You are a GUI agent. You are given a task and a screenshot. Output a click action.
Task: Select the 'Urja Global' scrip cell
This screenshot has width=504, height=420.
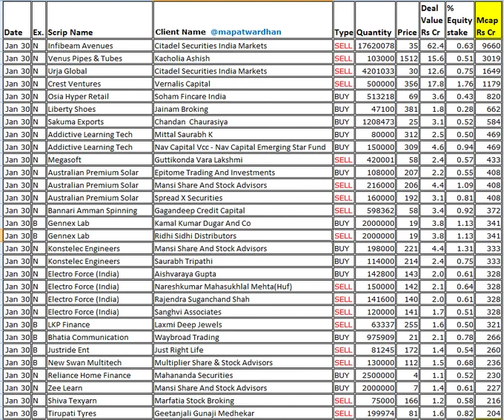tap(99, 71)
